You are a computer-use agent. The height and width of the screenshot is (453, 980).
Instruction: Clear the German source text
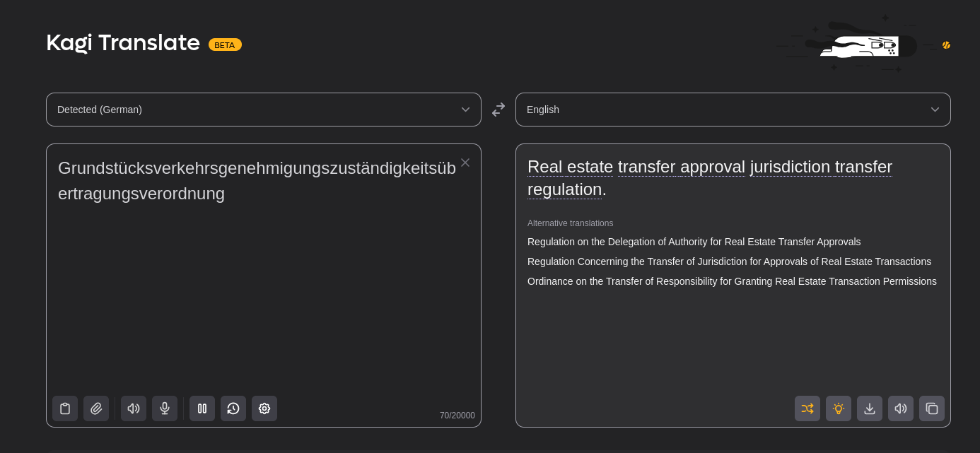(x=465, y=163)
